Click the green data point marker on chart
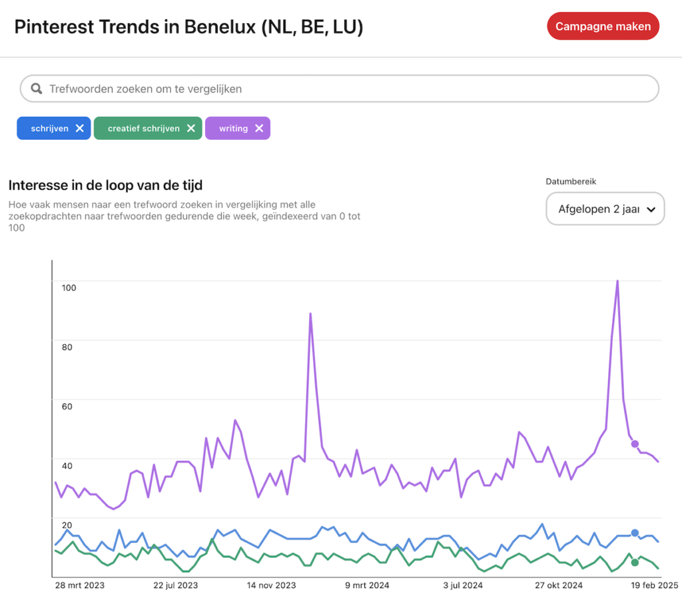 point(635,563)
